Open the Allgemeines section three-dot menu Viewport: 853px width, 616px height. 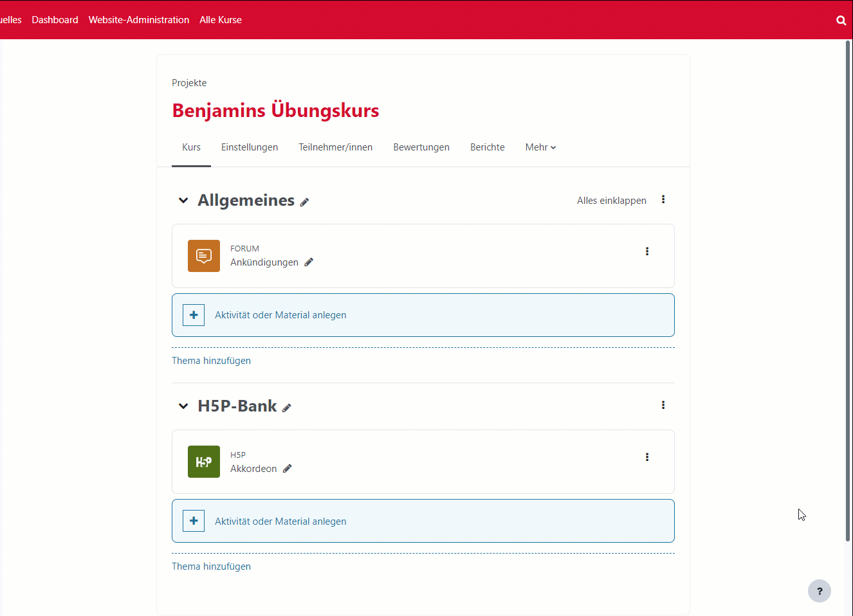click(663, 200)
